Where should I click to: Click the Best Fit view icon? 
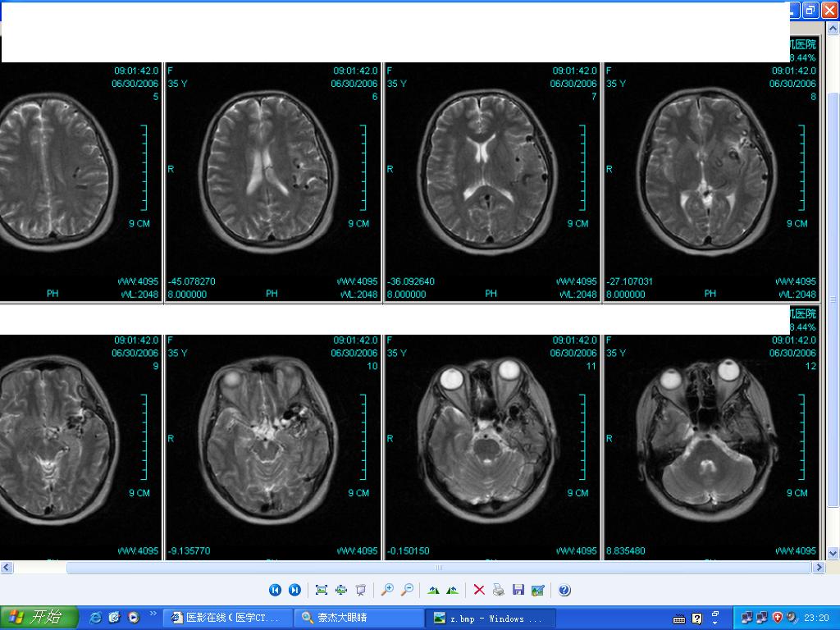[322, 590]
